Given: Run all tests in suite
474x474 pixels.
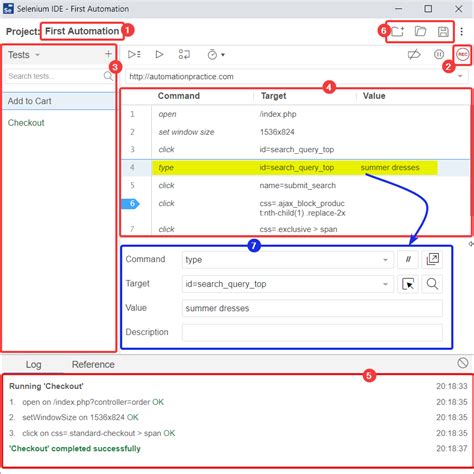Looking at the screenshot, I should click(x=134, y=54).
